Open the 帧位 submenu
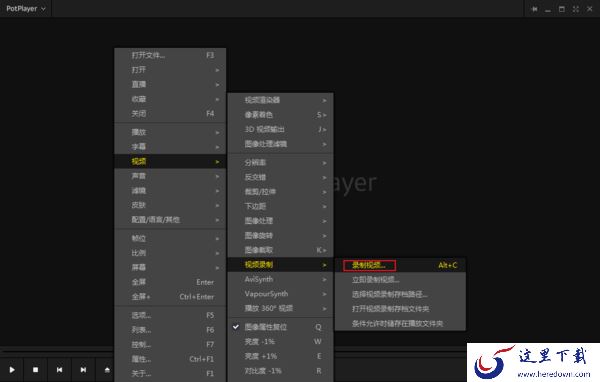 tap(170, 238)
